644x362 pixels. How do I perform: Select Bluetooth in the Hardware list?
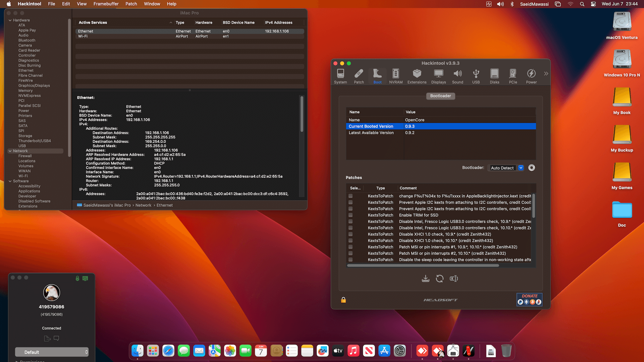27,40
